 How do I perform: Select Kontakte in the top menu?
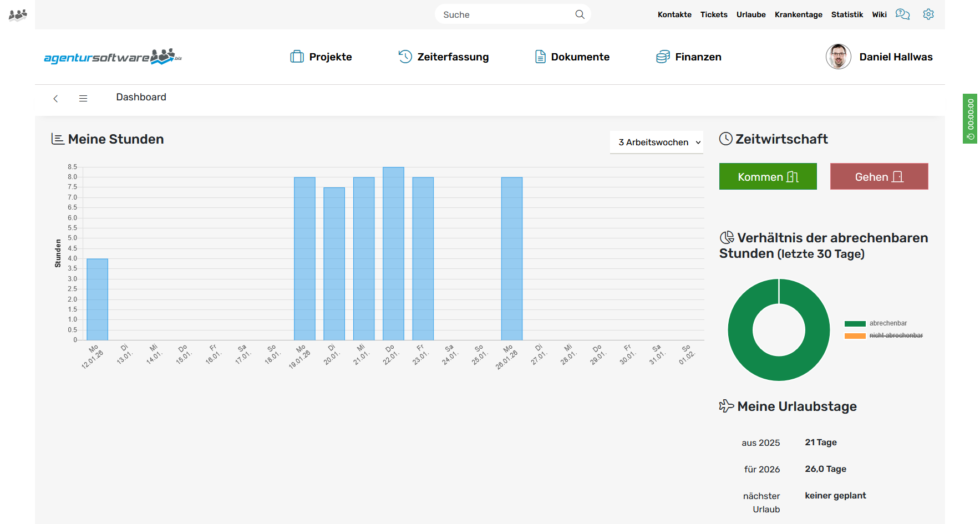pos(674,14)
